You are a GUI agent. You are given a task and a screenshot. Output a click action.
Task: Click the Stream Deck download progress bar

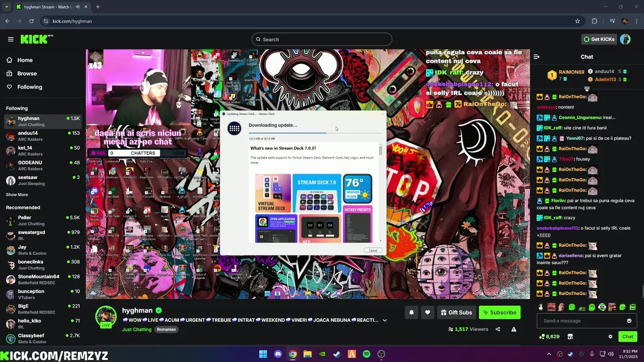[315, 133]
